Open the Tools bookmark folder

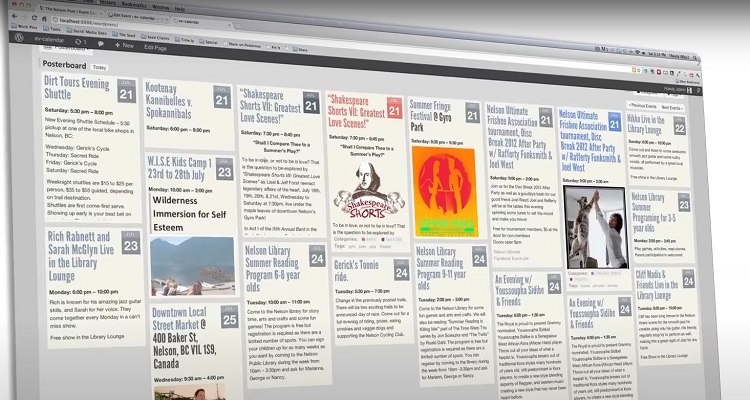click(x=52, y=29)
